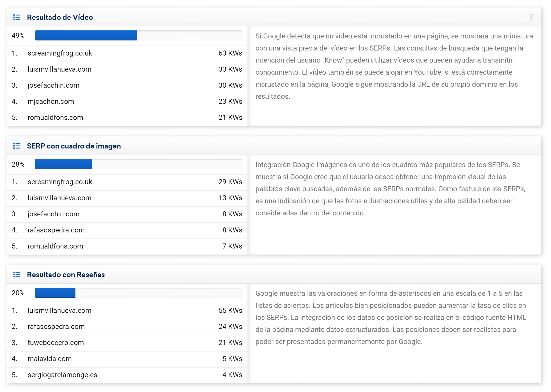Click luismvillanueva.com with 55 KWs
Viewport: 551px width, 392px height.
click(x=59, y=311)
